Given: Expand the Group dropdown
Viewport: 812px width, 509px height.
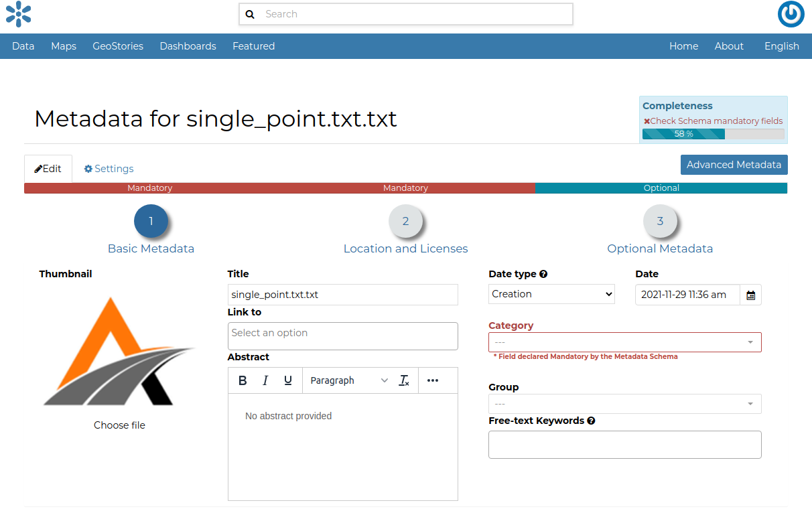Looking at the screenshot, I should pyautogui.click(x=624, y=404).
